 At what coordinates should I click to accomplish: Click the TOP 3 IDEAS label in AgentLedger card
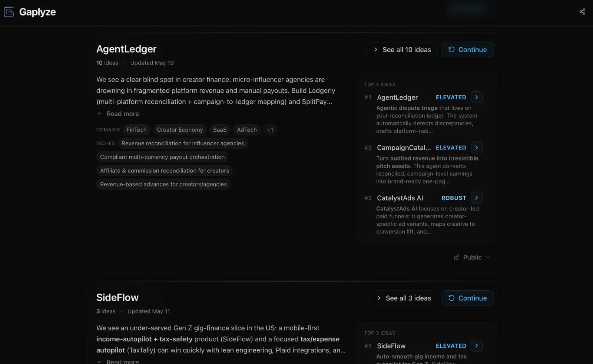[x=380, y=85]
